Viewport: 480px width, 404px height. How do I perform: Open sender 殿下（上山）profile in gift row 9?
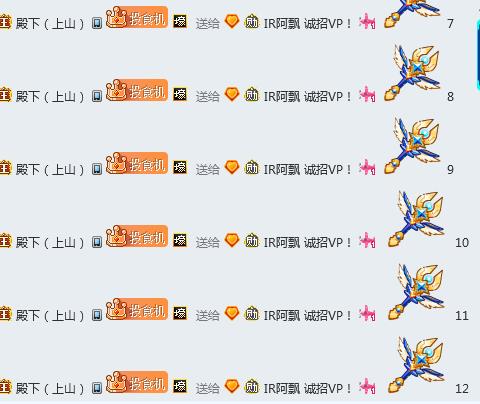coord(50,169)
